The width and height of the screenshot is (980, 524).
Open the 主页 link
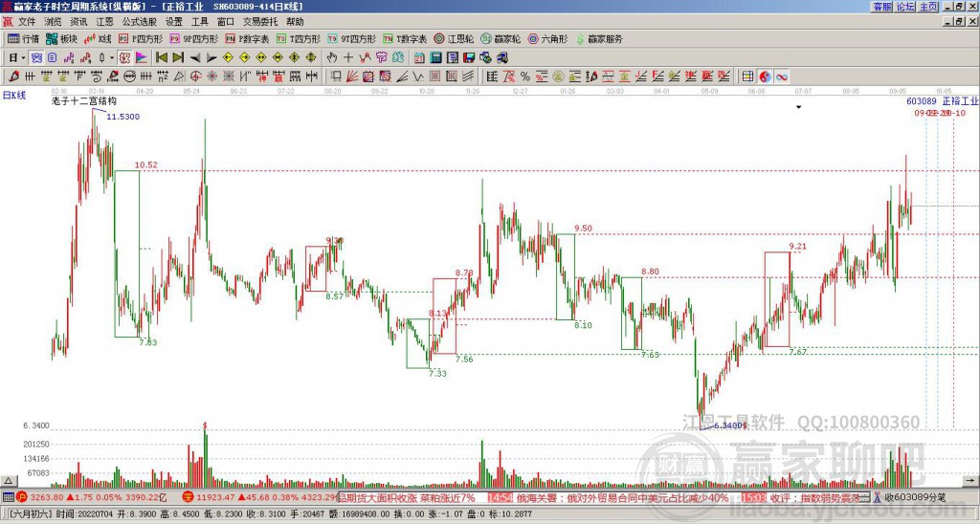[928, 7]
